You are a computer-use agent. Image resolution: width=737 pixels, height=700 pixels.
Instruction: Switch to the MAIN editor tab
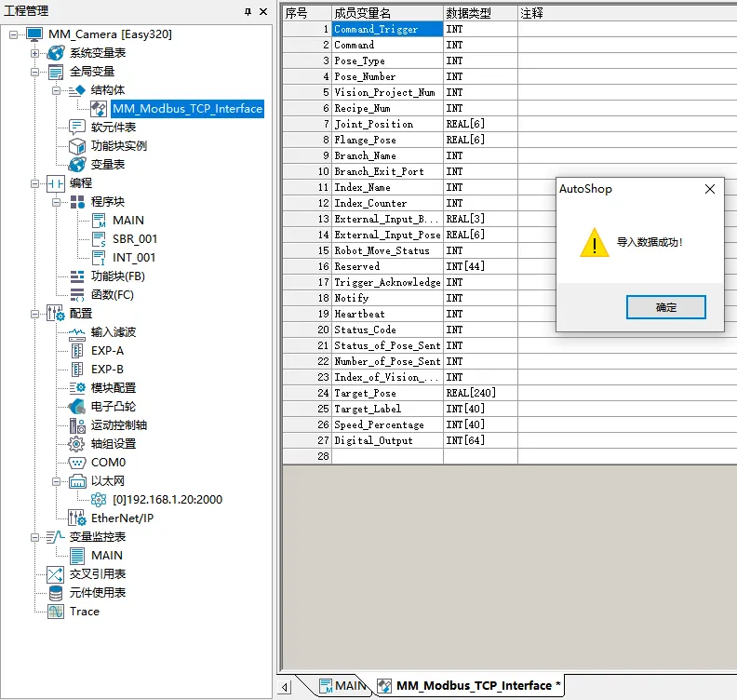point(343,686)
